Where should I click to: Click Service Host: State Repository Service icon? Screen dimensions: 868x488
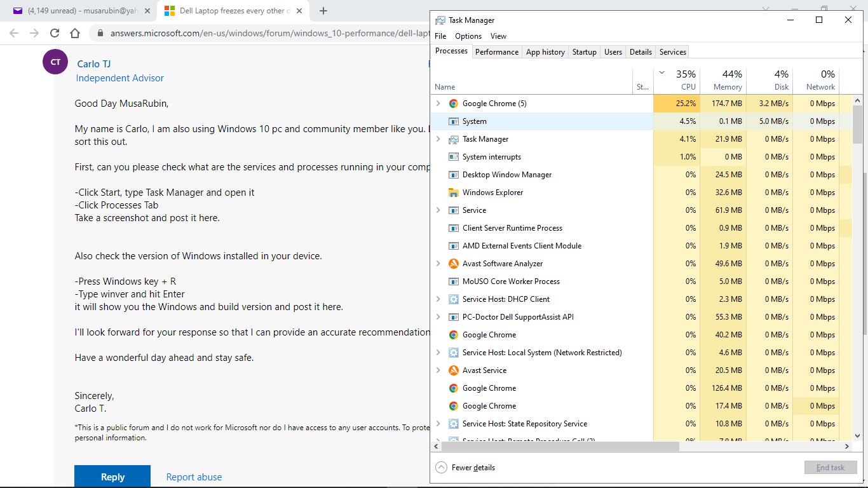pyautogui.click(x=453, y=424)
